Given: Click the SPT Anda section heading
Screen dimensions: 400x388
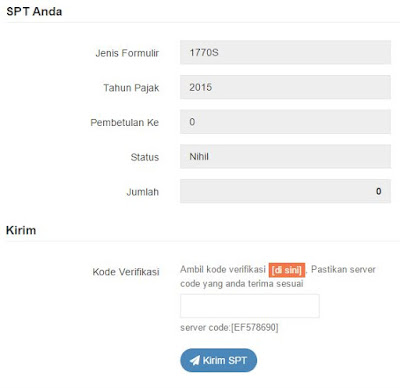Looking at the screenshot, I should pos(34,11).
